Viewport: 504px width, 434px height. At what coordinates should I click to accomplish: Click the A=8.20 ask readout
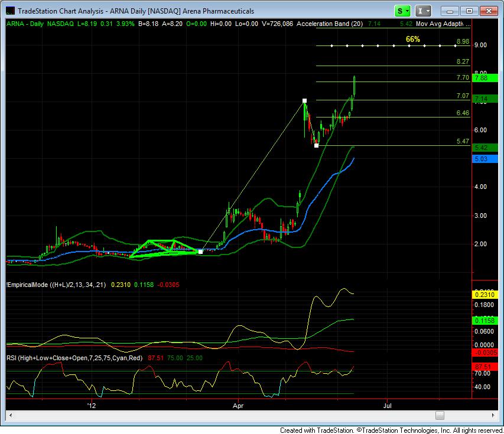point(172,24)
